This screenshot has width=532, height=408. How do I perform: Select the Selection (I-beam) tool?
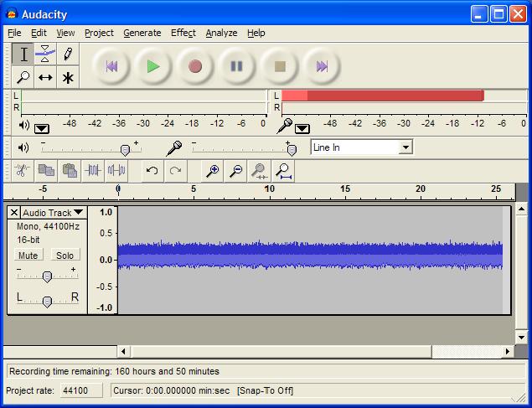click(23, 54)
